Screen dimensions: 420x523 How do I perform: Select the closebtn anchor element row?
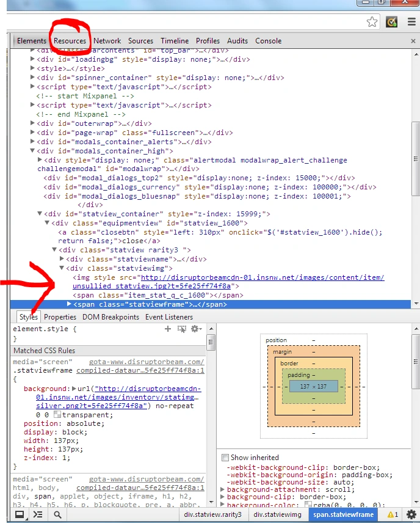click(x=220, y=236)
